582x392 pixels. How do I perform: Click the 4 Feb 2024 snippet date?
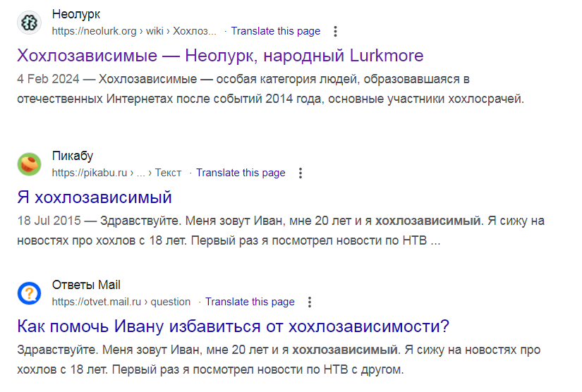tap(48, 79)
